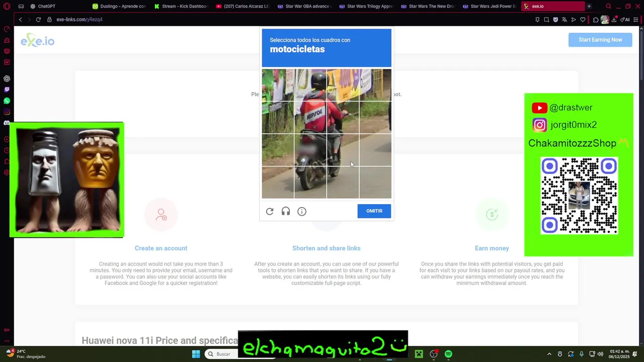Switch to Stream - Kick Dashboard tab
644x362 pixels.
(x=181, y=6)
